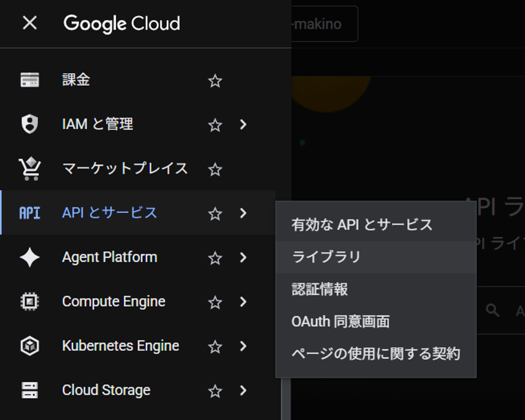Click the navigation menu vertical scrollbar
525x420 pixels.
[x=286, y=399]
